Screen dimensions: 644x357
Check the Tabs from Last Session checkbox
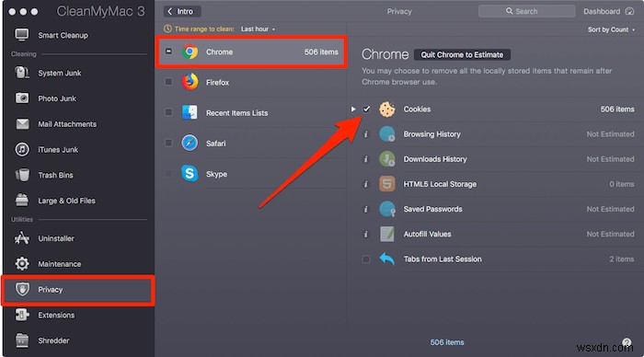366,259
